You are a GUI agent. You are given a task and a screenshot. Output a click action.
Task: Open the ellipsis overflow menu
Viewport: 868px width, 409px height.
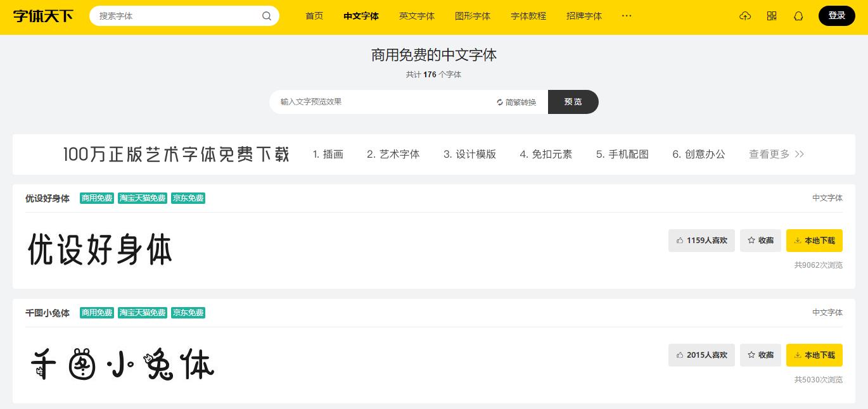pyautogui.click(x=627, y=16)
